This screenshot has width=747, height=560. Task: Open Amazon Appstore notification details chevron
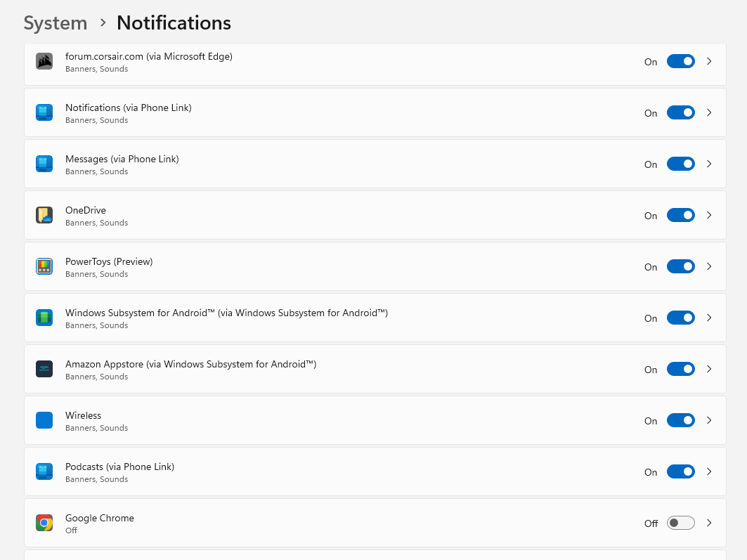point(709,369)
